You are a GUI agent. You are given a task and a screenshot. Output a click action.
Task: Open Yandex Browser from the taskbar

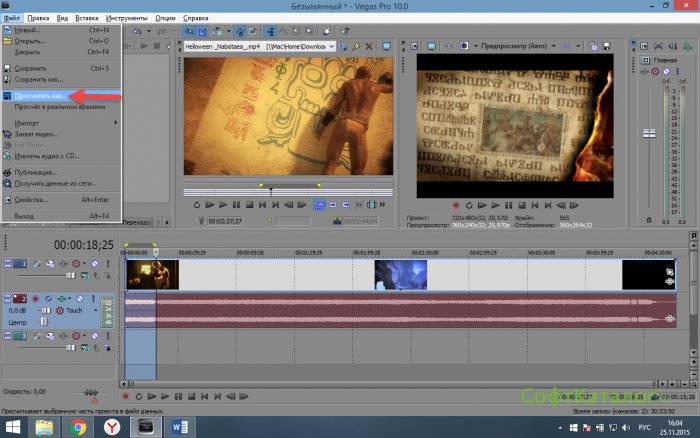coord(112,427)
